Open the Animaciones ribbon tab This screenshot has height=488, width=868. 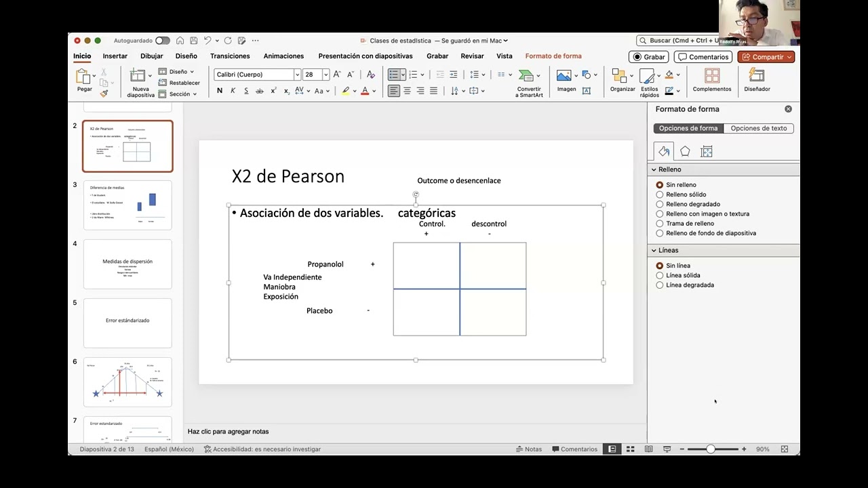(284, 56)
